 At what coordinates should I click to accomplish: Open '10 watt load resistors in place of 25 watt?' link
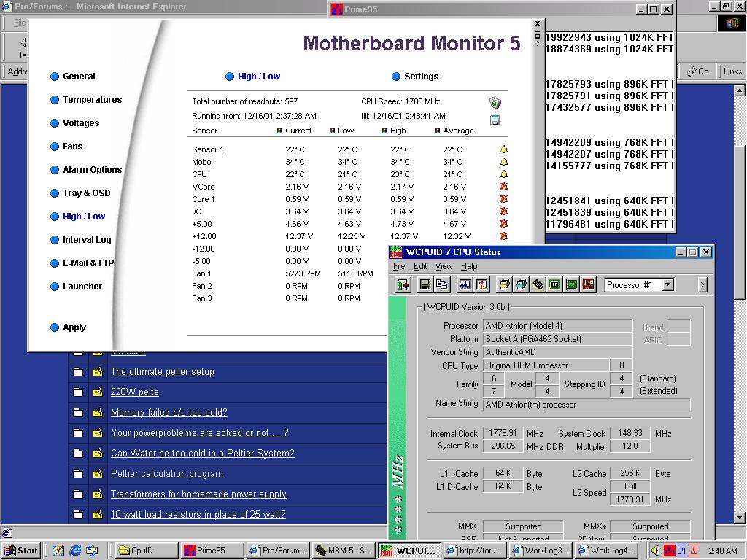[198, 514]
